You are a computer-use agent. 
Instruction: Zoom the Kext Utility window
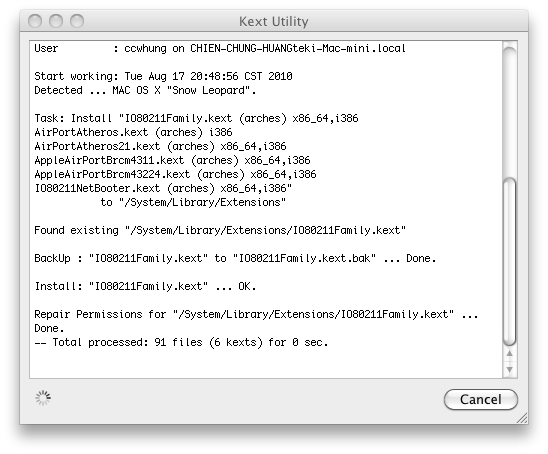(x=77, y=21)
